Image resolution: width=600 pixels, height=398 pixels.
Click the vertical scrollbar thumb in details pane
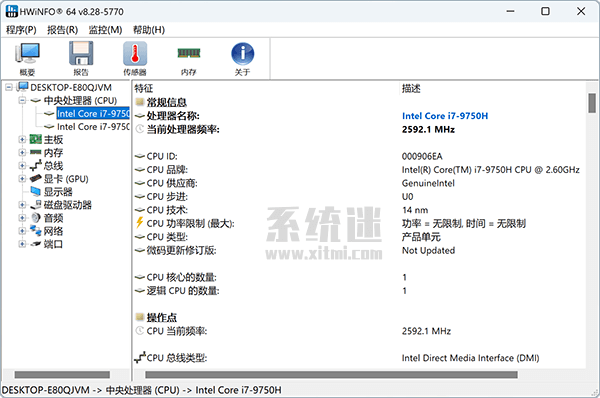(x=592, y=103)
